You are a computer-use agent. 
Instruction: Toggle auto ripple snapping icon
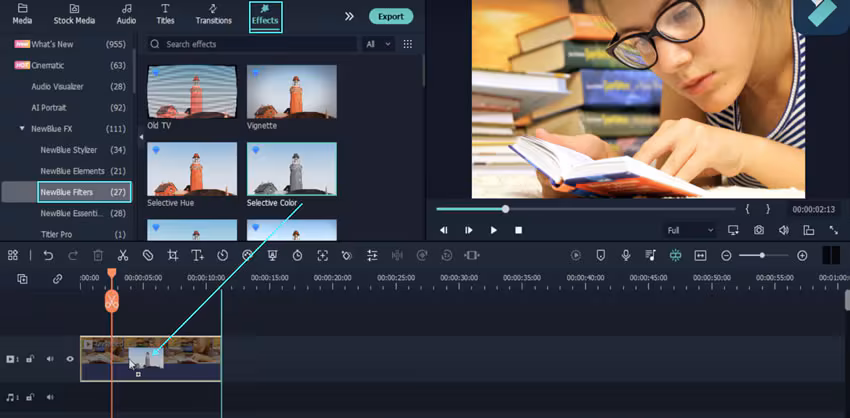coord(675,255)
